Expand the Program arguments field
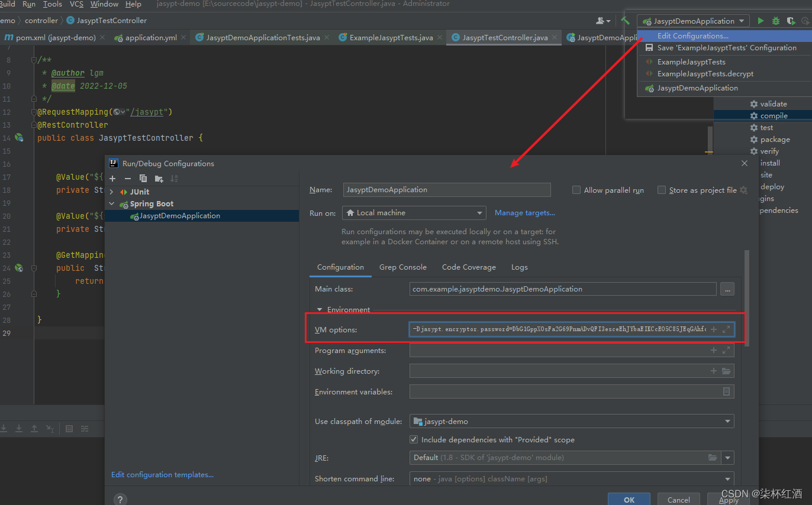 726,351
